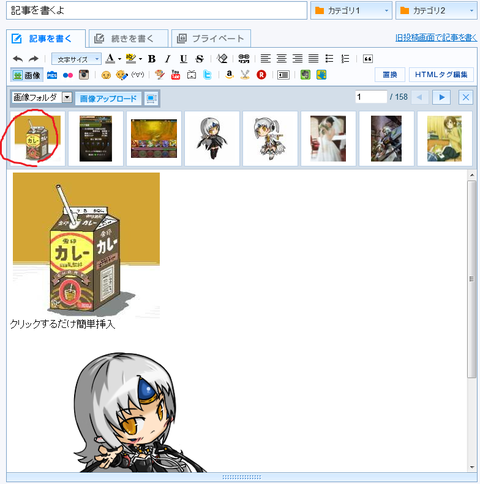Open the 旧投稿画面で記事を書く link
This screenshot has height=484, width=480.
pos(436,38)
